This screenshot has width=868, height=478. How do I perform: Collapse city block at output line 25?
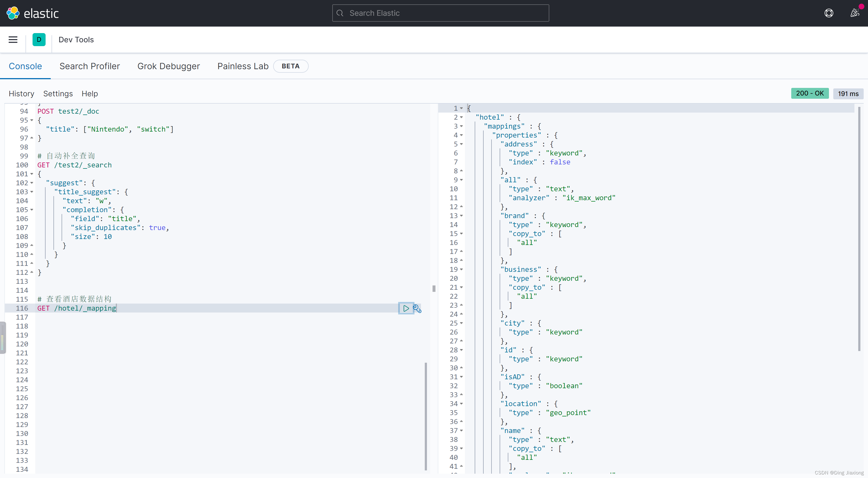(x=461, y=323)
